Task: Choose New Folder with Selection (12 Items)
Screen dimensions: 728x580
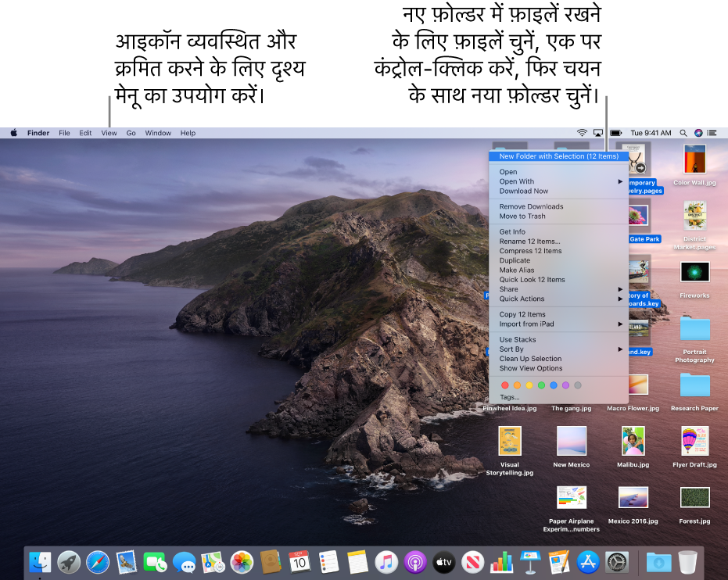Action: click(x=558, y=156)
